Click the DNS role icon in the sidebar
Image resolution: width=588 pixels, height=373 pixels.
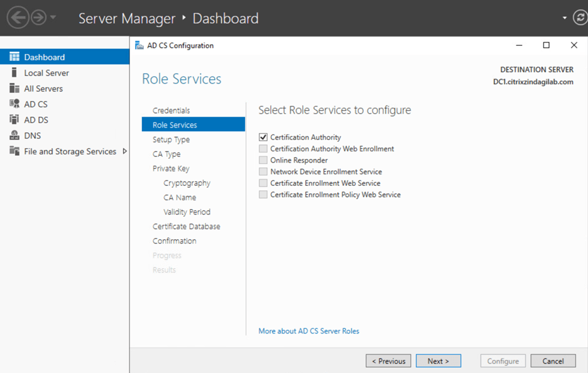[14, 136]
